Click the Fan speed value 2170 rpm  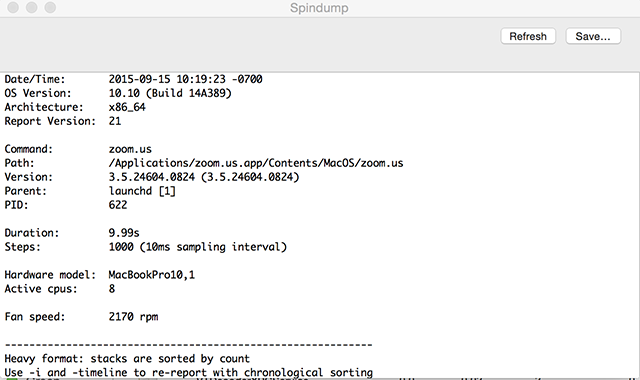(x=133, y=317)
